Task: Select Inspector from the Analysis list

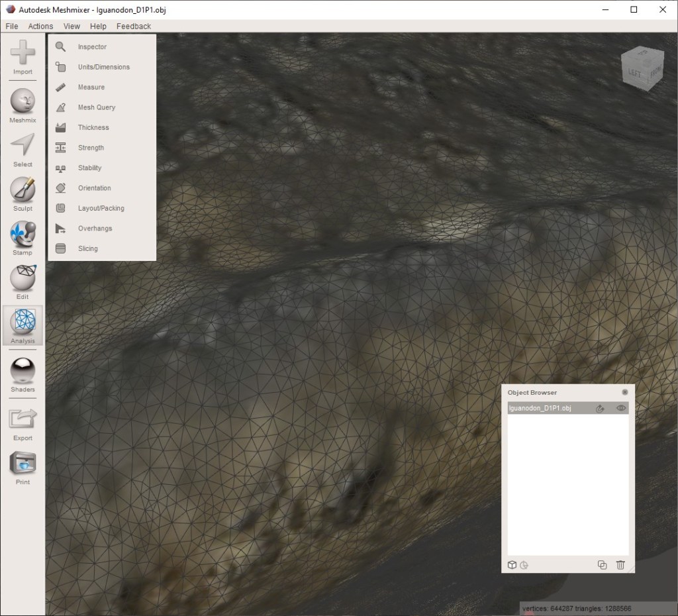Action: pyautogui.click(x=92, y=47)
